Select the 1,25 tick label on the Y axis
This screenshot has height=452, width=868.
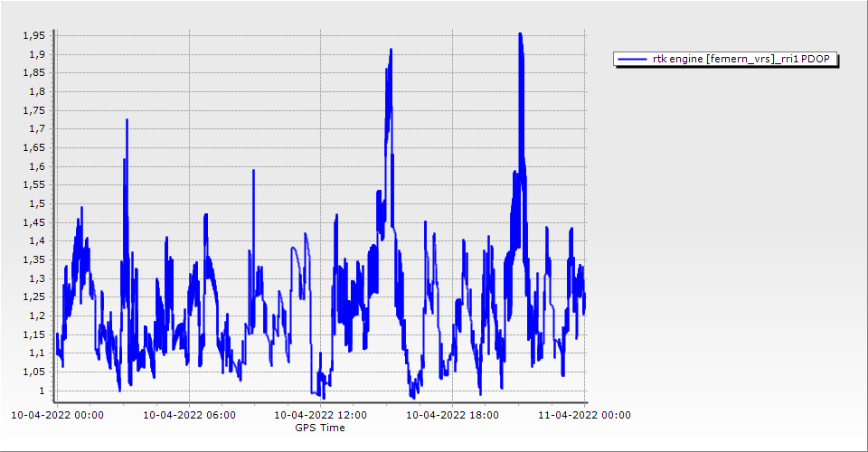(x=34, y=297)
